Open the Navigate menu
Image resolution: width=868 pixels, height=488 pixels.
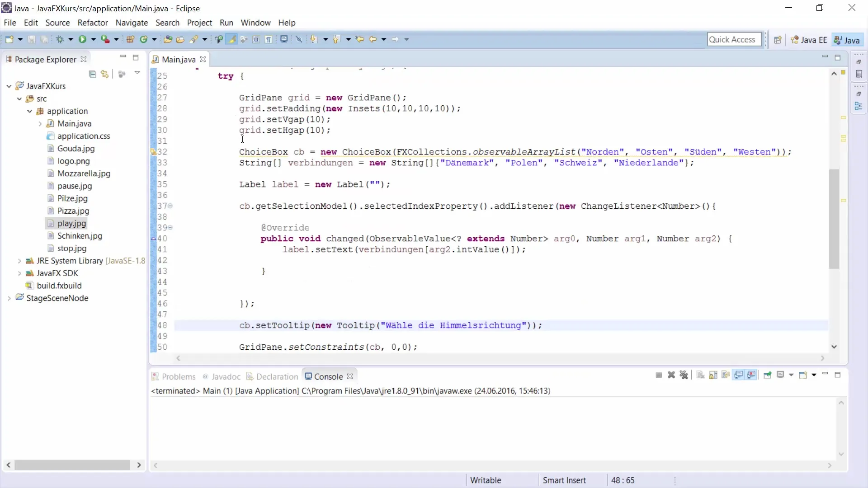(x=132, y=23)
